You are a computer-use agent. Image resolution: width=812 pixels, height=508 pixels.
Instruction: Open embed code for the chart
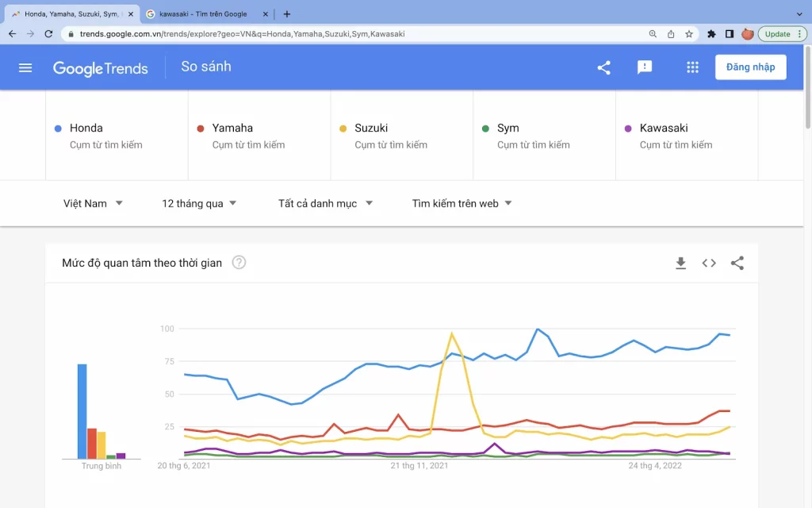(709, 263)
